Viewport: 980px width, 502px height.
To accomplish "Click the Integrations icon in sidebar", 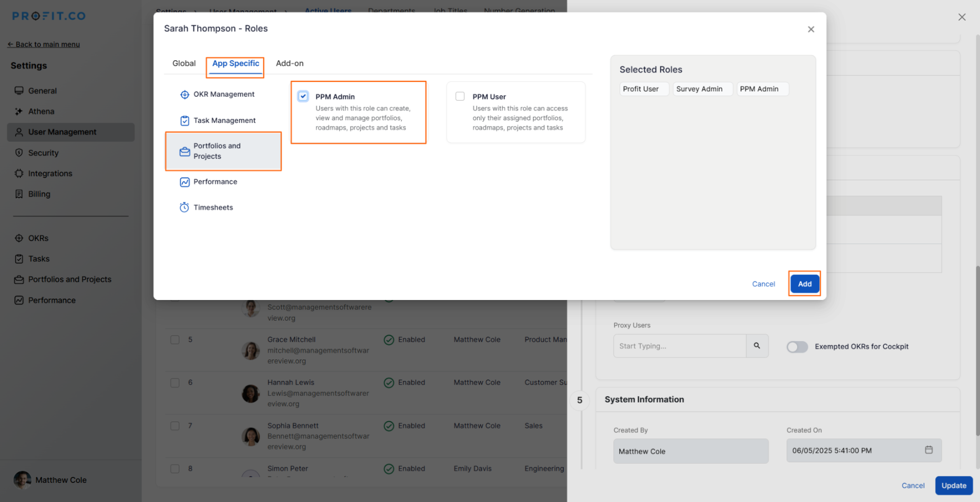I will (19, 174).
